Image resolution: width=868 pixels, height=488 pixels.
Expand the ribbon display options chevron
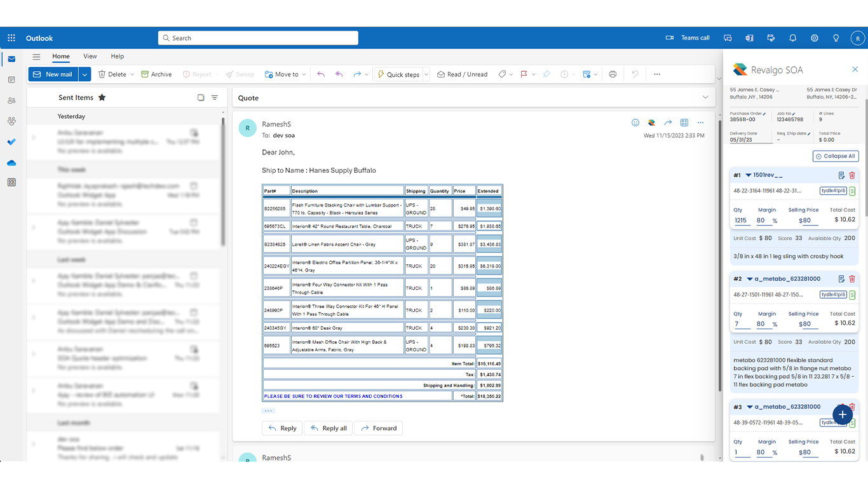point(719,79)
